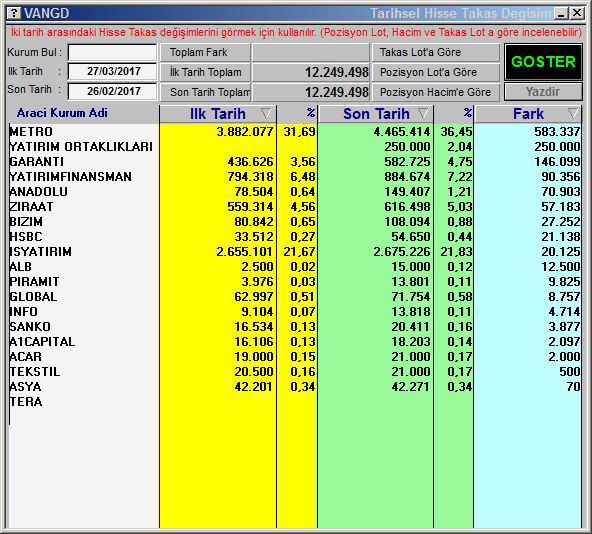Click the percent header beside Ilk Tarih

(x=311, y=113)
